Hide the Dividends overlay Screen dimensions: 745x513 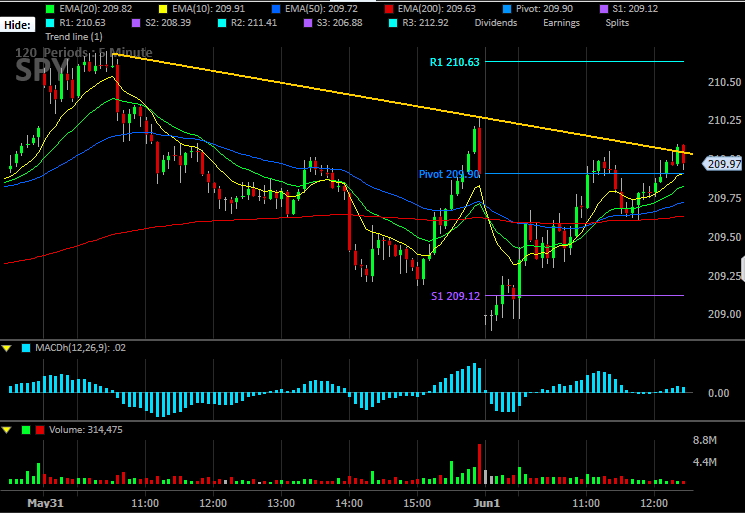[496, 23]
